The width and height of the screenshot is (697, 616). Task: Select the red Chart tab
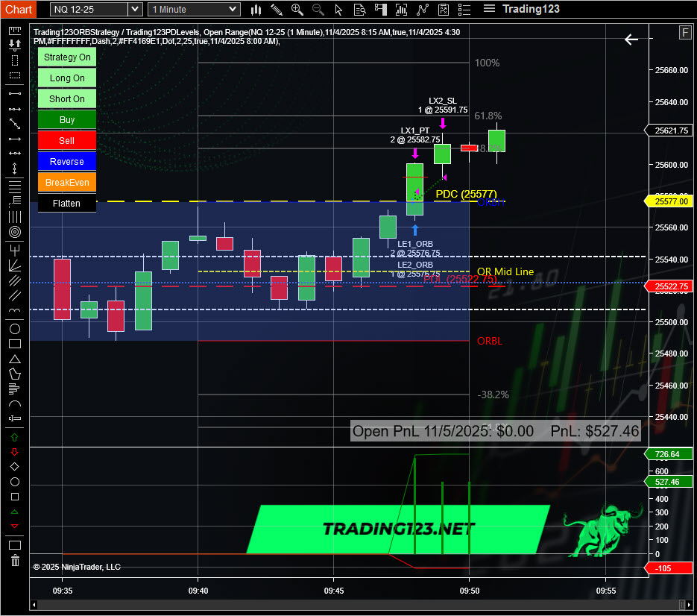click(18, 9)
